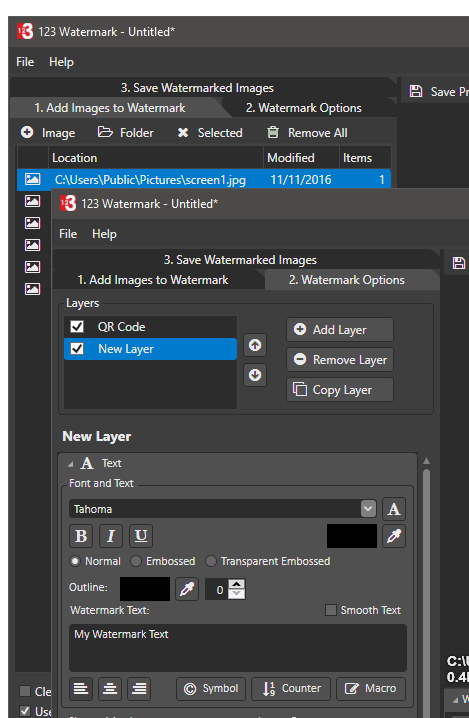This screenshot has height=718, width=469.
Task: Collapse the Text section expander
Action: click(x=71, y=464)
